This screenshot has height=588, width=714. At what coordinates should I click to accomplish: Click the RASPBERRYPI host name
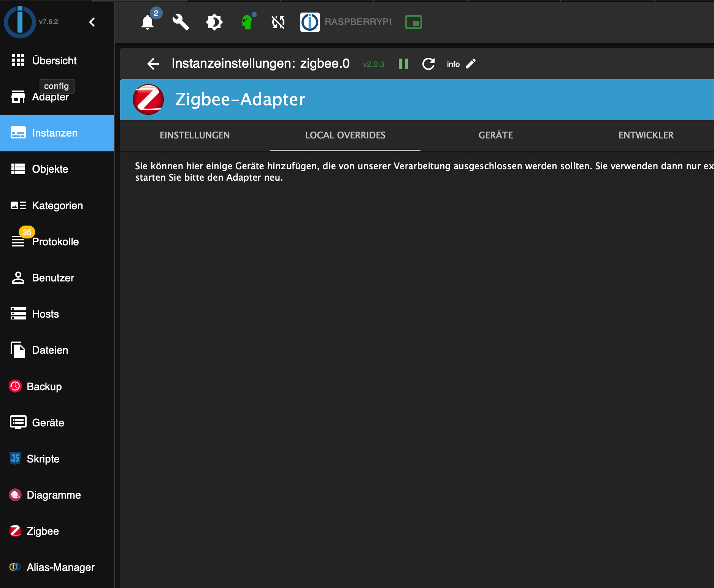pyautogui.click(x=358, y=22)
